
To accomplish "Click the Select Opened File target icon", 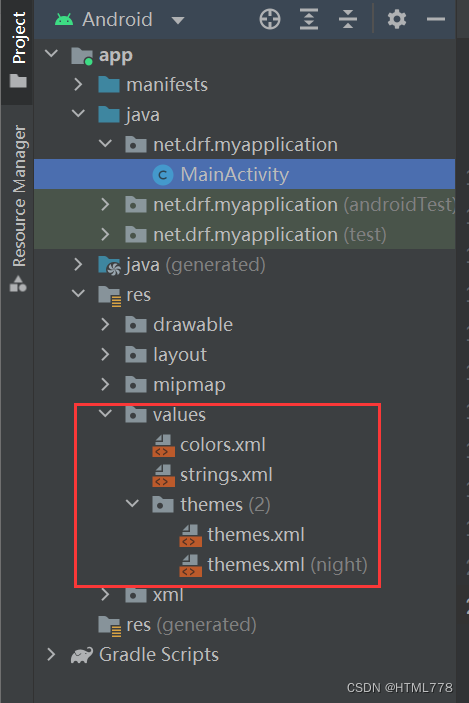I will (270, 20).
